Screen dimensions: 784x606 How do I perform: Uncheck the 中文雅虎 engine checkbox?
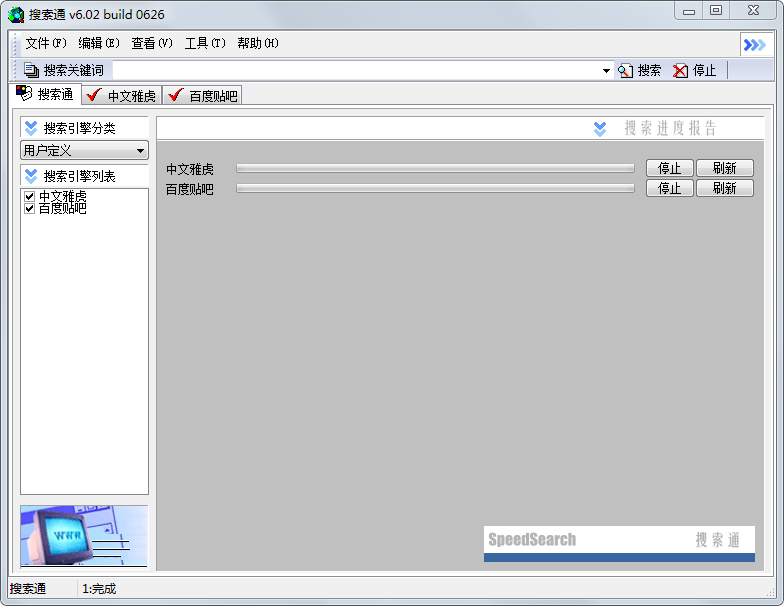(x=30, y=196)
